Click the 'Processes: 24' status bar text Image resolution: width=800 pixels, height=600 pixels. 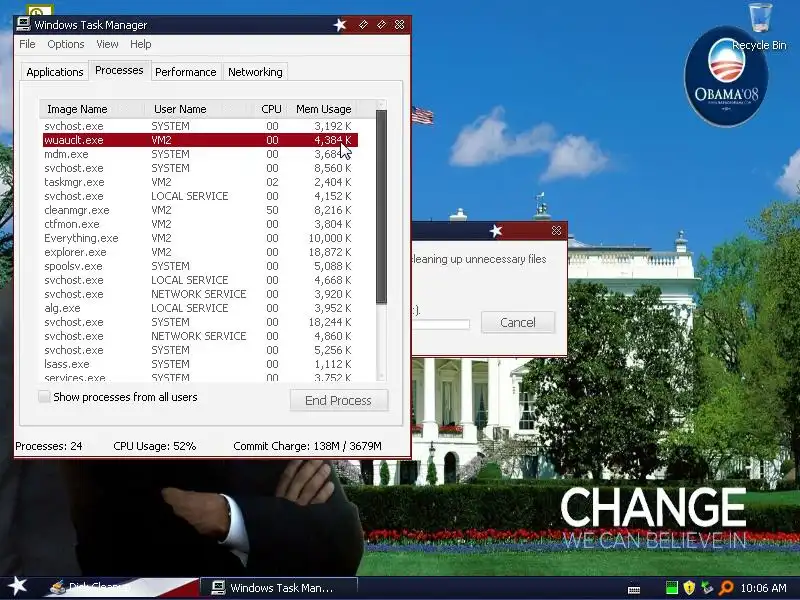[49, 446]
